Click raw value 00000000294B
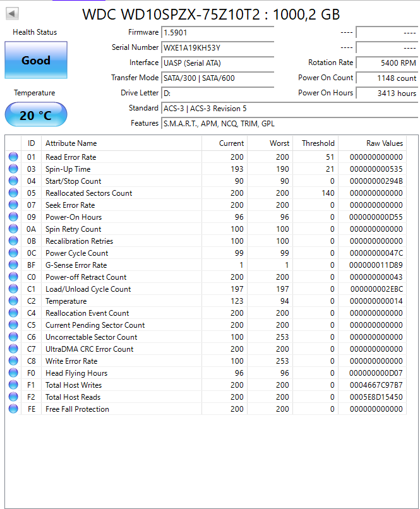Viewport: 420px width, 509px height. click(x=376, y=181)
